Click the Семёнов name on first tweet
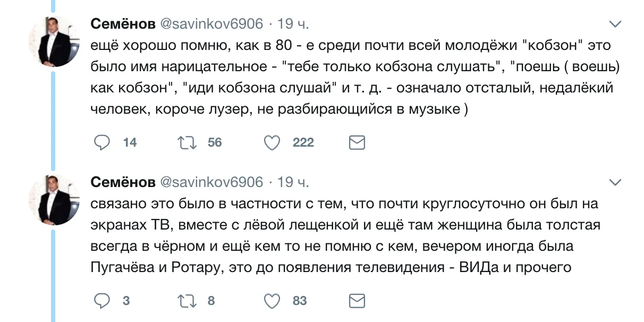644x322 pixels. pyautogui.click(x=123, y=24)
